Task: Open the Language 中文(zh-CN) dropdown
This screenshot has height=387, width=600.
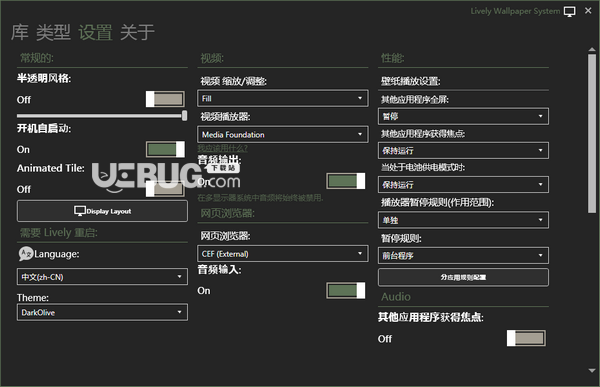Action: 102,276
